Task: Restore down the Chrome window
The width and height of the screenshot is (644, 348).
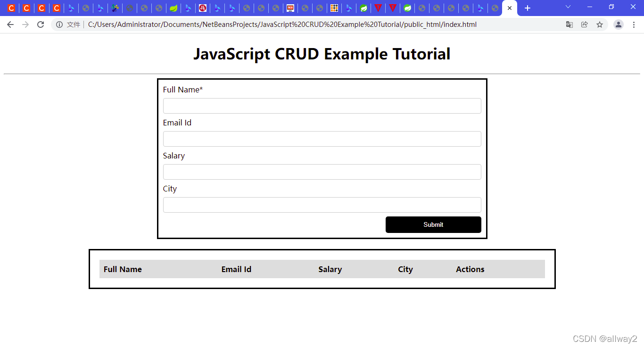Action: click(611, 7)
